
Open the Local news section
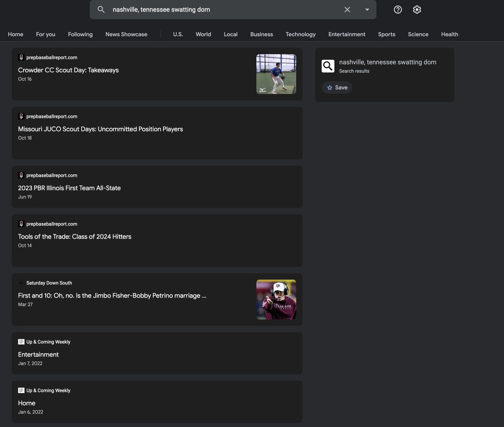(231, 34)
